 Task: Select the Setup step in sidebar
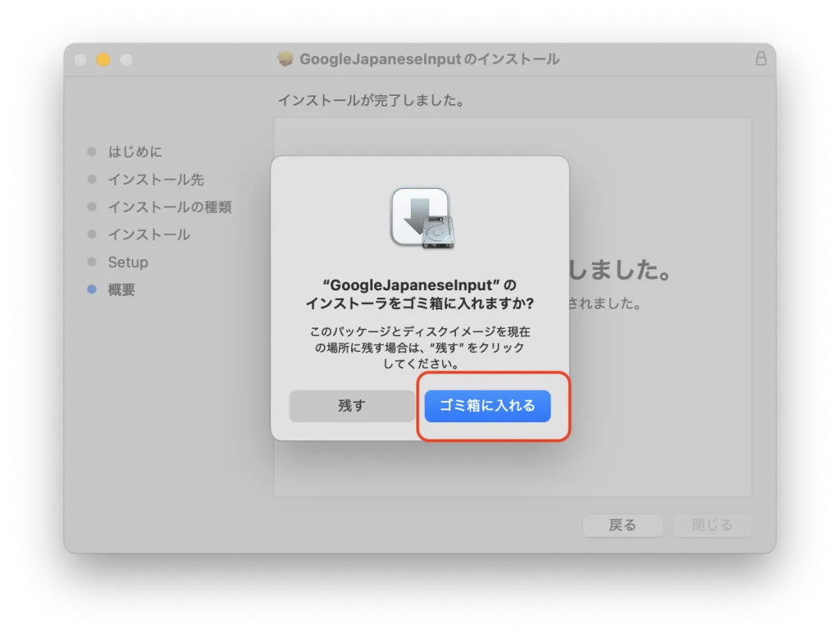pyautogui.click(x=128, y=262)
